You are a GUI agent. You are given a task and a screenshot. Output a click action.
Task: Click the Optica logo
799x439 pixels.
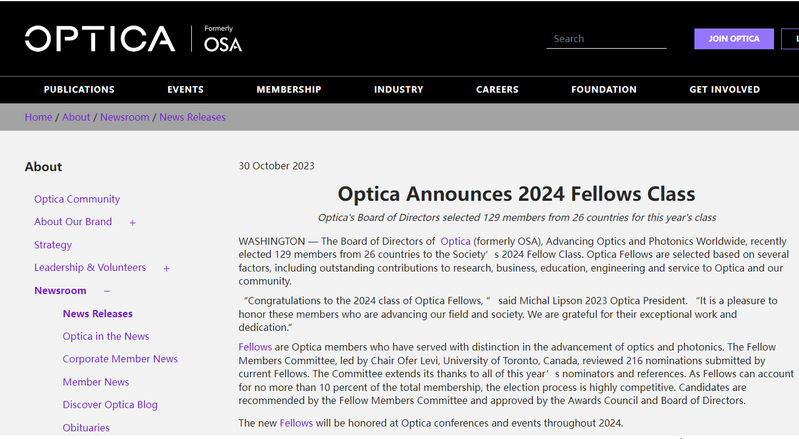(100, 39)
